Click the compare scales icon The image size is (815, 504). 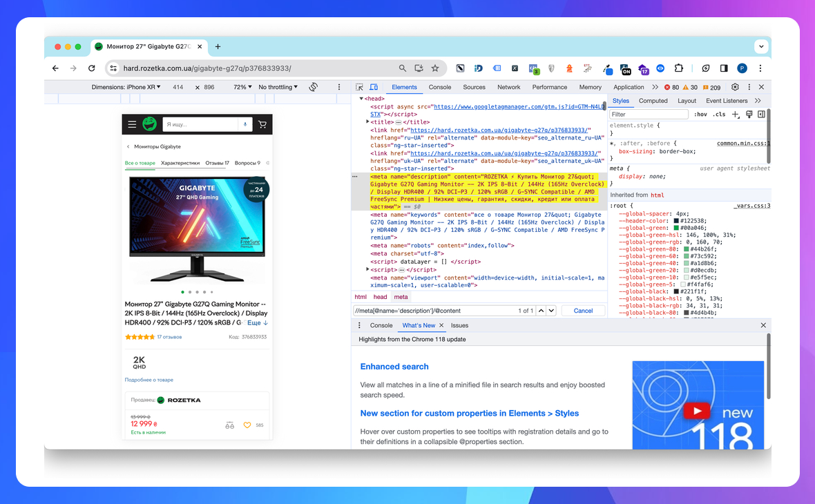coord(230,425)
